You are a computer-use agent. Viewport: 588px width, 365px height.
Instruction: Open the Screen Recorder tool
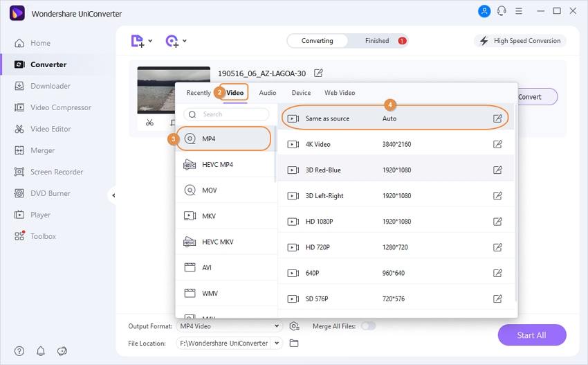pos(48,172)
